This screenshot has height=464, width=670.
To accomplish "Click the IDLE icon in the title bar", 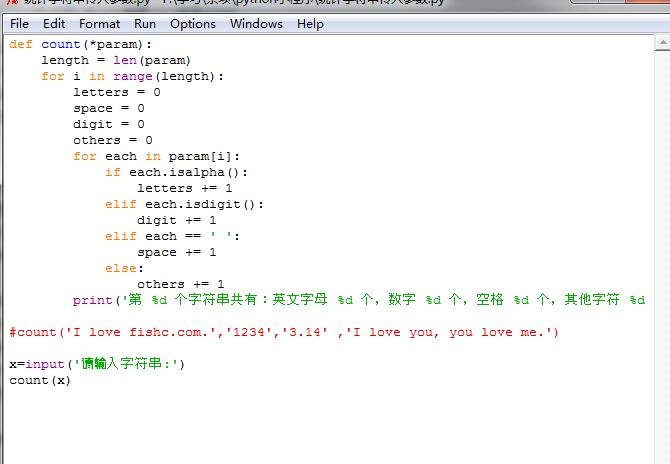I will coord(10,3).
